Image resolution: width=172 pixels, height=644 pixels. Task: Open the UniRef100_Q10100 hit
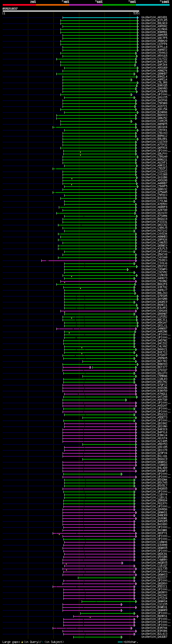[x=154, y=213]
